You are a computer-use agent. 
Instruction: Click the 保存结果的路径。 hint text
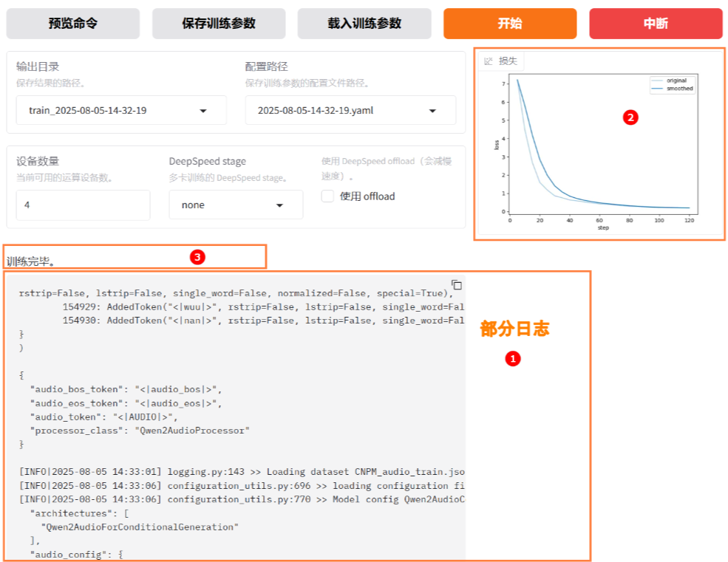[50, 83]
